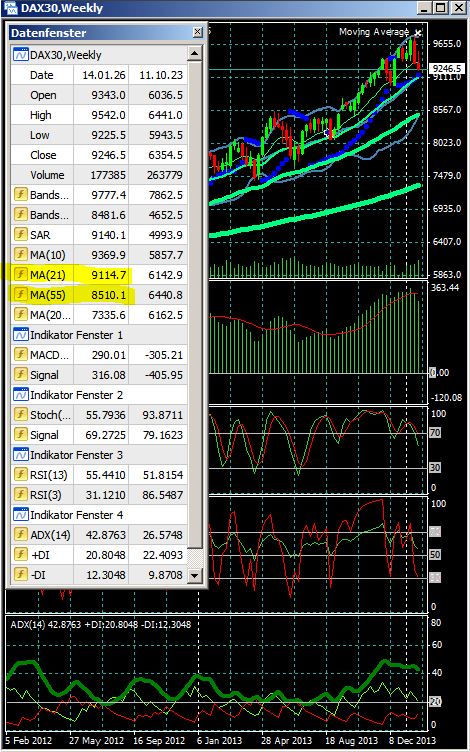Select the Close value 9246.5 in Datenfenster
The height and width of the screenshot is (752, 470).
(x=108, y=155)
